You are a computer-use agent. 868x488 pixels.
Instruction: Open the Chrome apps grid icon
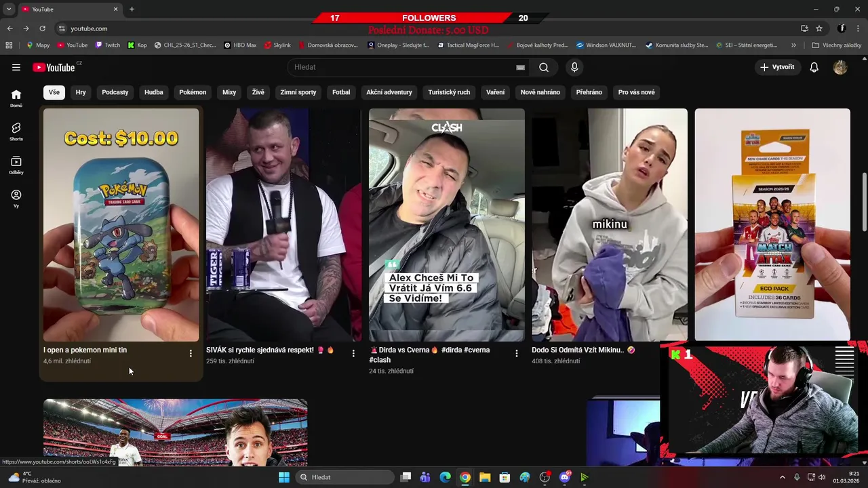(9, 45)
